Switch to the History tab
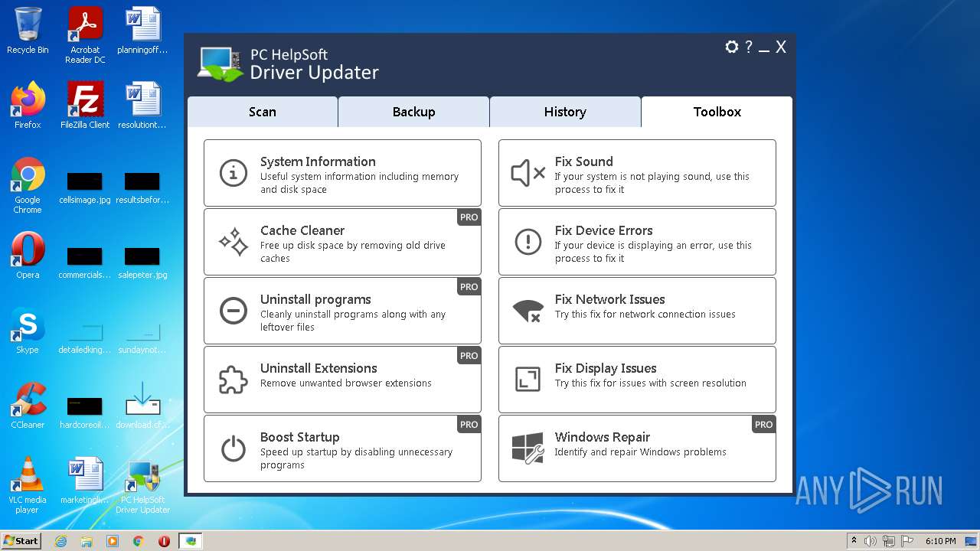 [x=565, y=112]
